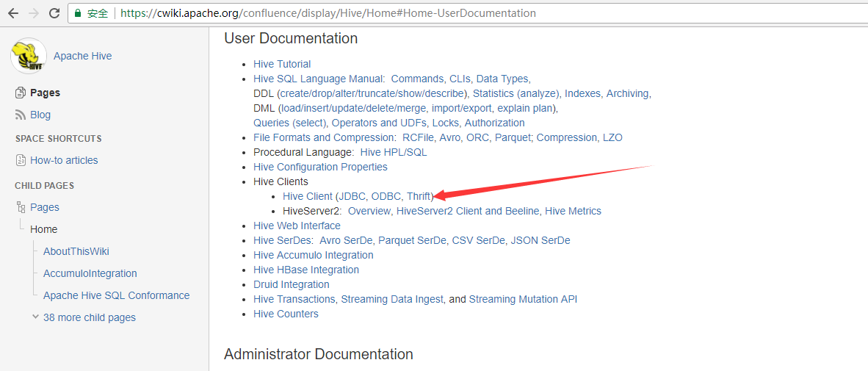868x371 pixels.
Task: Open Hive HPL/SQL link
Action: [x=394, y=152]
